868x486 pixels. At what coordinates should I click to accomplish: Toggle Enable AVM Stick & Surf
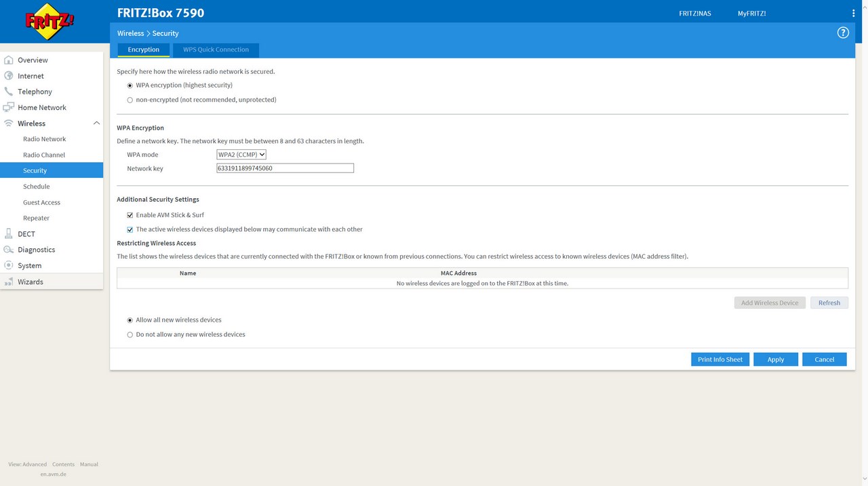coord(130,215)
